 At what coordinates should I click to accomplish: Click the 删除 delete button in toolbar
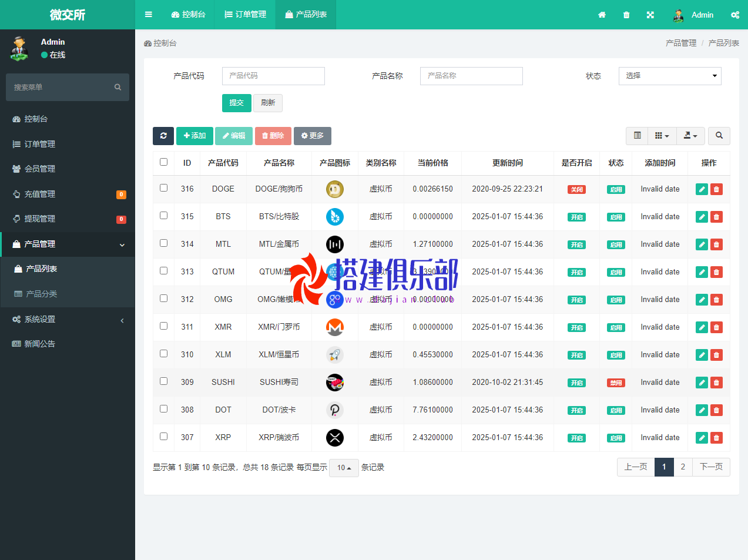click(x=273, y=136)
